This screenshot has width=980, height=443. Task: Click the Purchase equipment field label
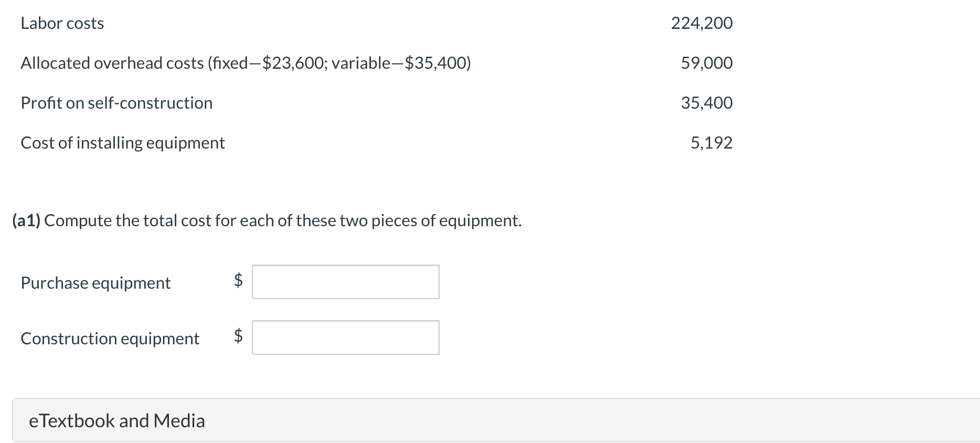click(95, 283)
